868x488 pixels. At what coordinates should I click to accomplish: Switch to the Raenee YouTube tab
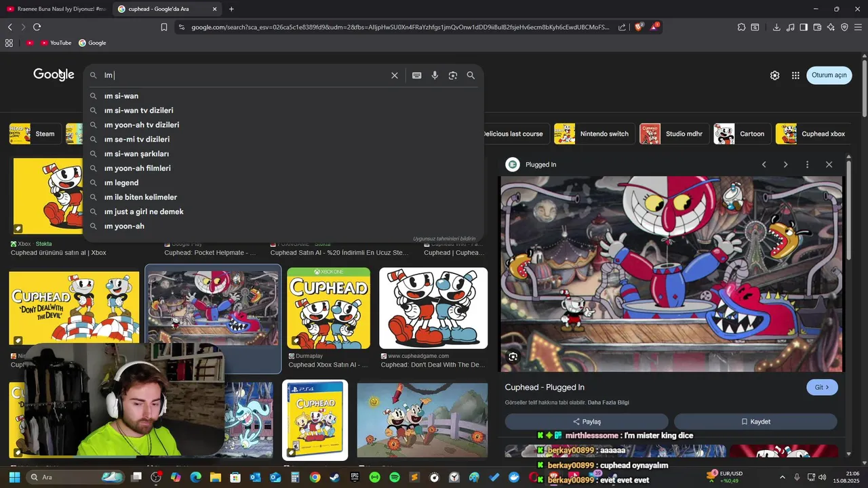pyautogui.click(x=56, y=9)
